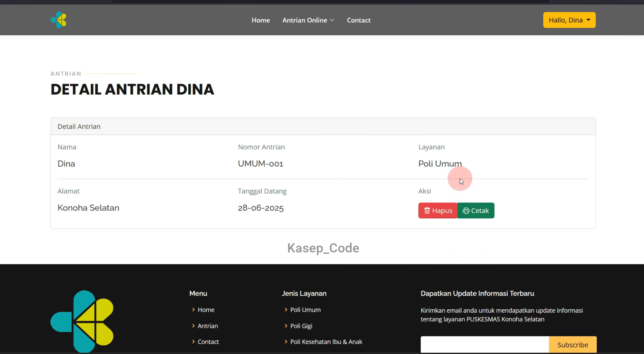644x354 pixels.
Task: Click the Layanan value Poli Umum in the card
Action: 440,164
